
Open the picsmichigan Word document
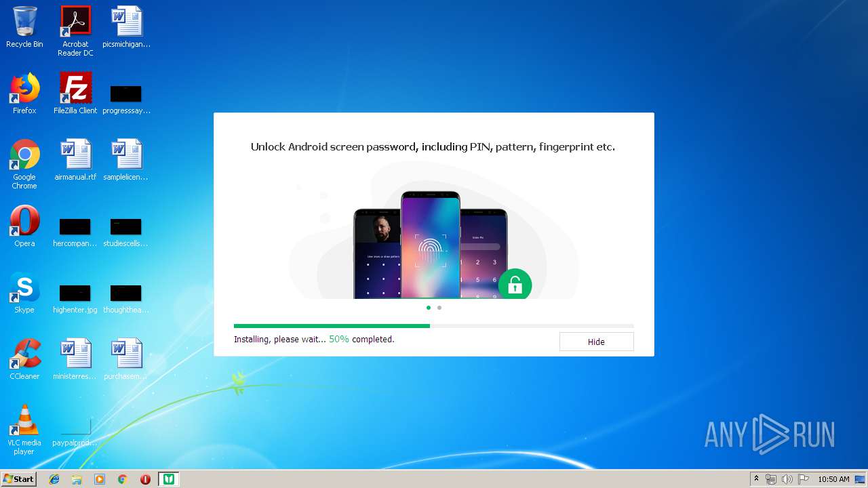pos(126,27)
